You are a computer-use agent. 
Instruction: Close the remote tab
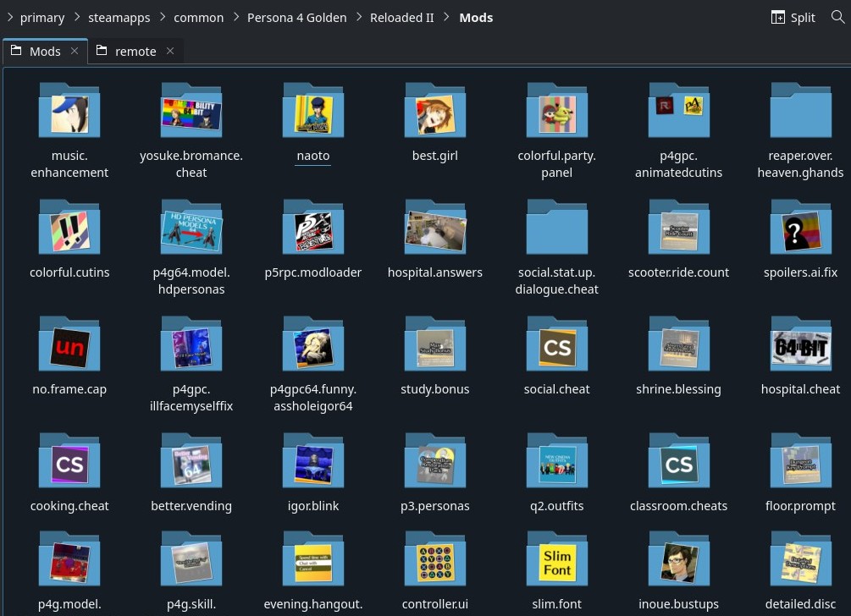[170, 51]
